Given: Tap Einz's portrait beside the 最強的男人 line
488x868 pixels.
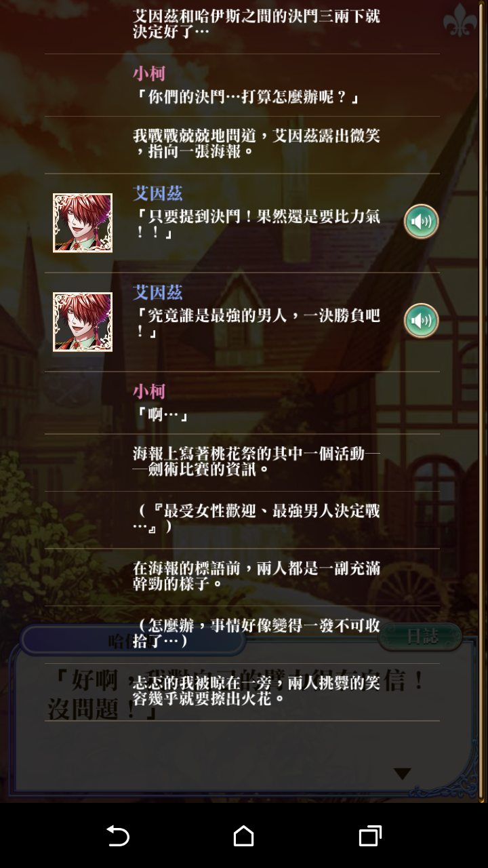Looking at the screenshot, I should click(x=83, y=322).
